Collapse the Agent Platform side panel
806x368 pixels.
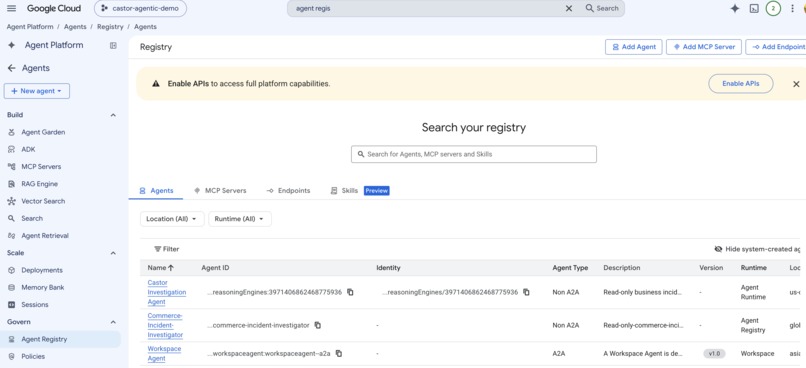click(113, 45)
